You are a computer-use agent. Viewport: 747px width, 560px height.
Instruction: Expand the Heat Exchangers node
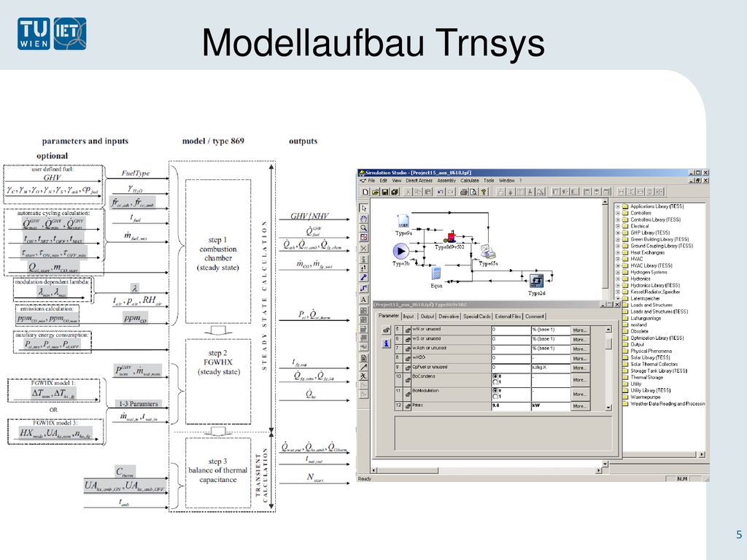(618, 252)
